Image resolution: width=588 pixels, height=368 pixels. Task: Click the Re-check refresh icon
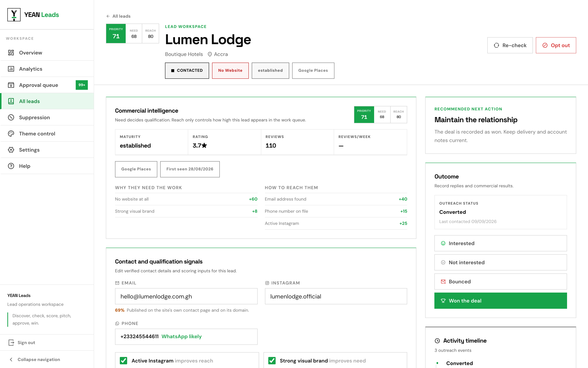pos(496,45)
